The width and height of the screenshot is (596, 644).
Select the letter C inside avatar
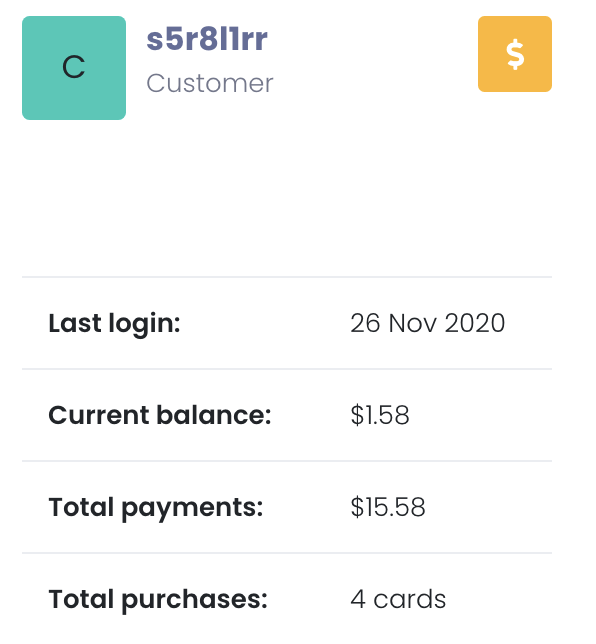tap(74, 67)
